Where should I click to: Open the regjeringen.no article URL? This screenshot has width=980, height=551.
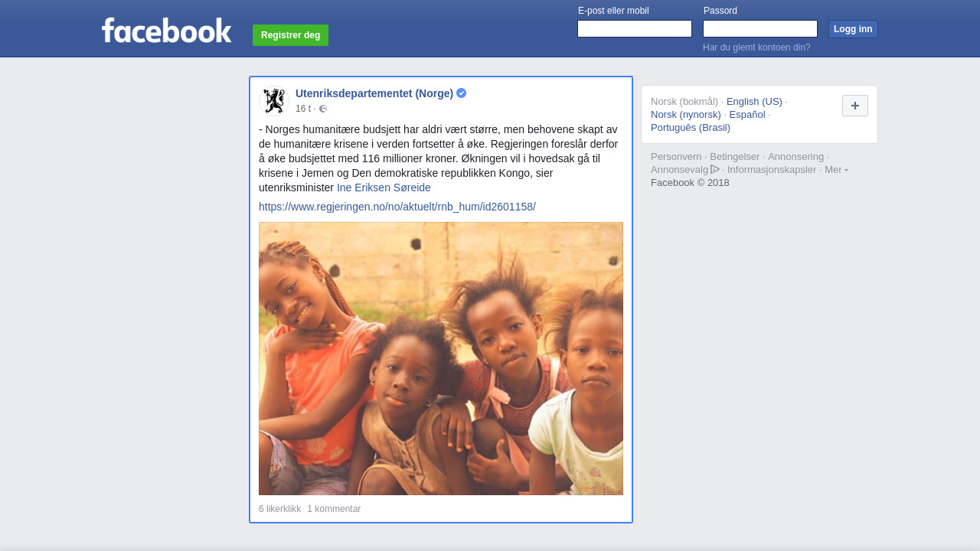tap(397, 207)
